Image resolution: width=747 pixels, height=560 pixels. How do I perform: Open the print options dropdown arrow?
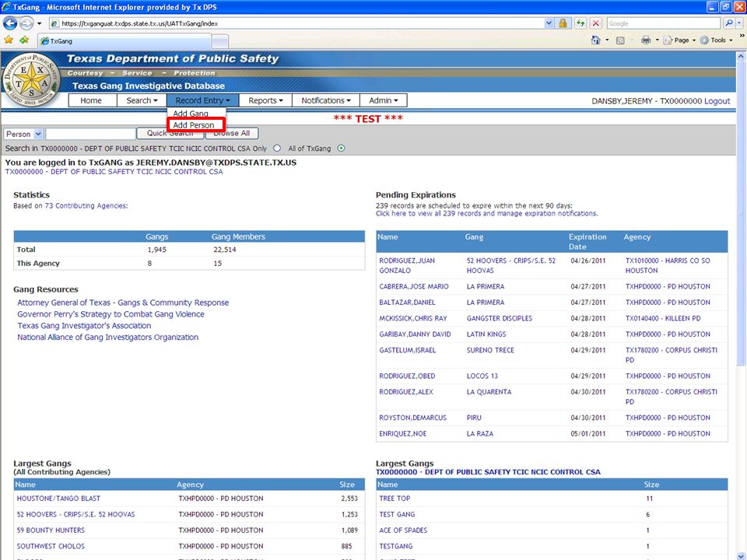click(657, 40)
